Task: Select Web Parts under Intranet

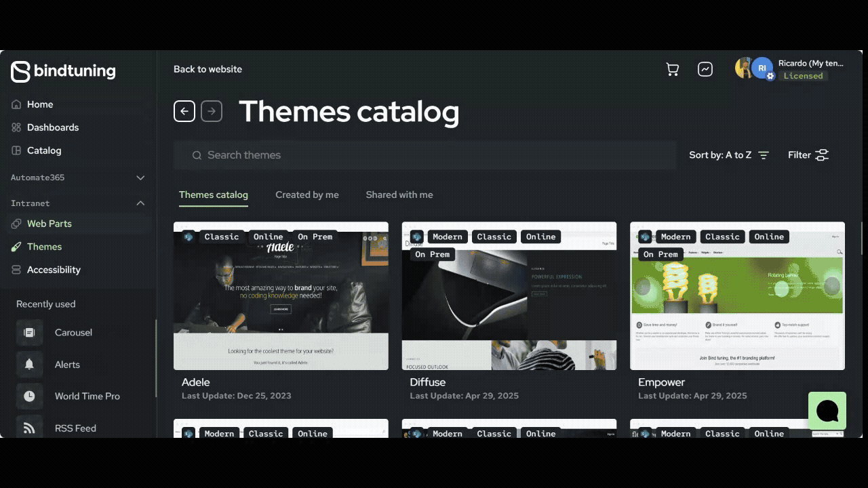Action: point(49,224)
